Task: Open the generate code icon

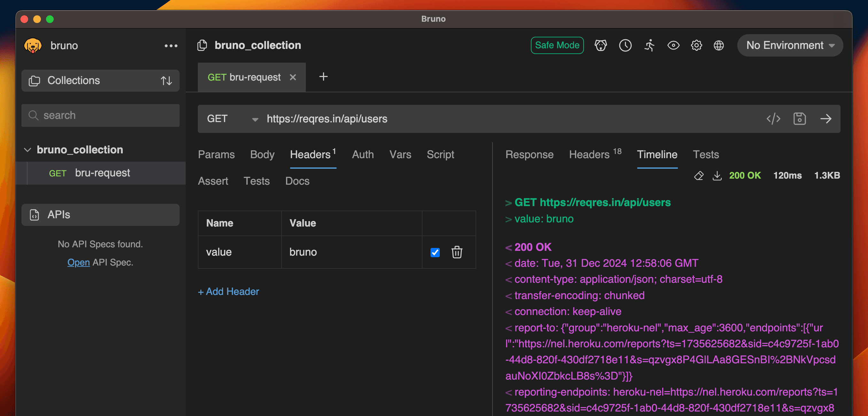Action: point(773,119)
